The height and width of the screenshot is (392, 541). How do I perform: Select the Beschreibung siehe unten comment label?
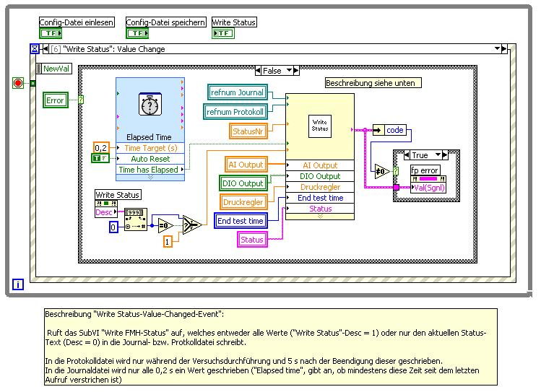pos(373,83)
